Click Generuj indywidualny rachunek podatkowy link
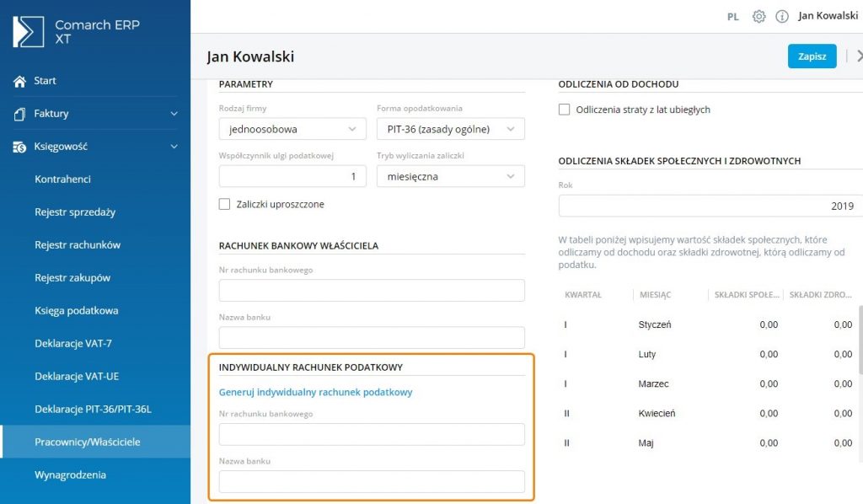 point(315,392)
